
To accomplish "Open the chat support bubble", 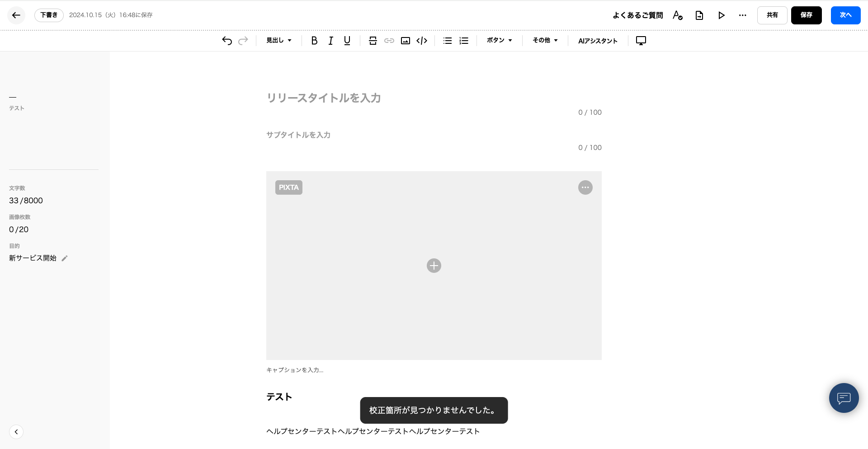I will pyautogui.click(x=844, y=398).
